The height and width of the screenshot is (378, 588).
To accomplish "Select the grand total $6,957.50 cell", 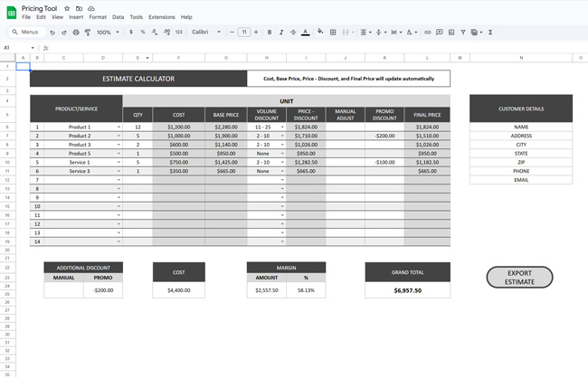I will [x=408, y=290].
